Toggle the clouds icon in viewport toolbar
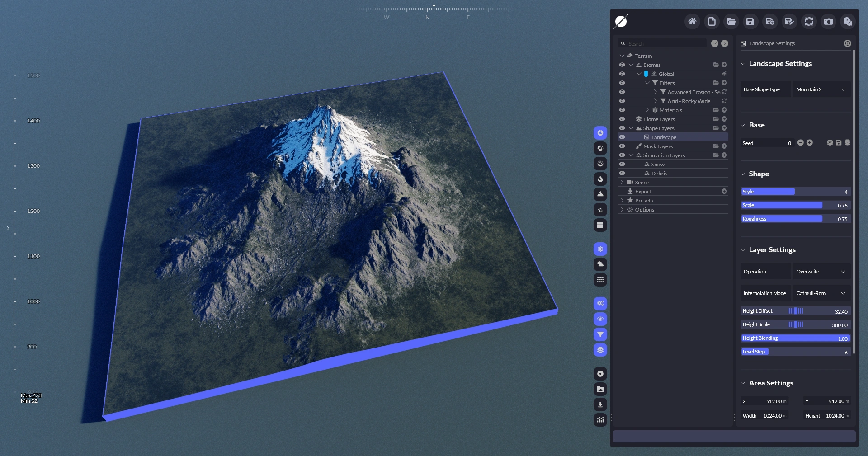868x456 pixels. (x=600, y=264)
